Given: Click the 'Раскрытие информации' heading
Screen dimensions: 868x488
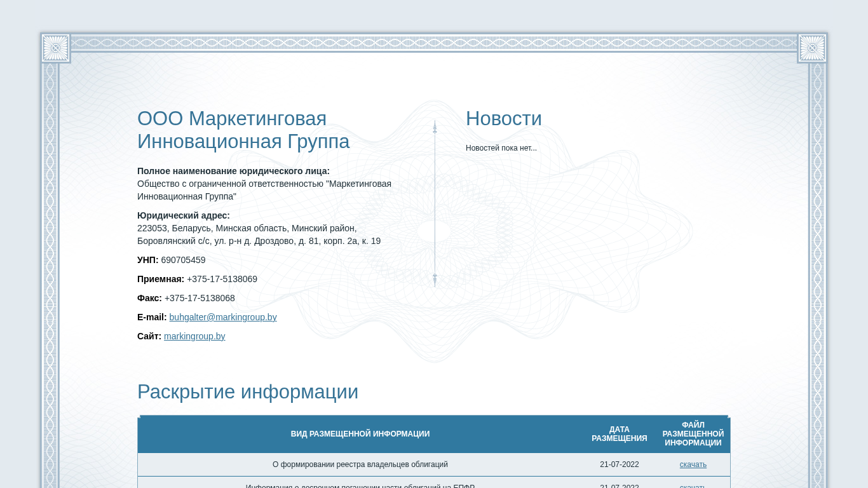Looking at the screenshot, I should click(x=247, y=391).
